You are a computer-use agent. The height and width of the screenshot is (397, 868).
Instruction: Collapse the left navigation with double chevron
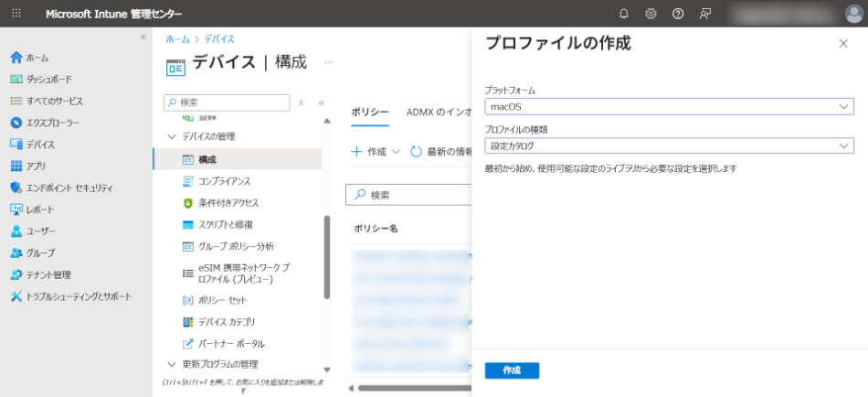click(x=143, y=37)
